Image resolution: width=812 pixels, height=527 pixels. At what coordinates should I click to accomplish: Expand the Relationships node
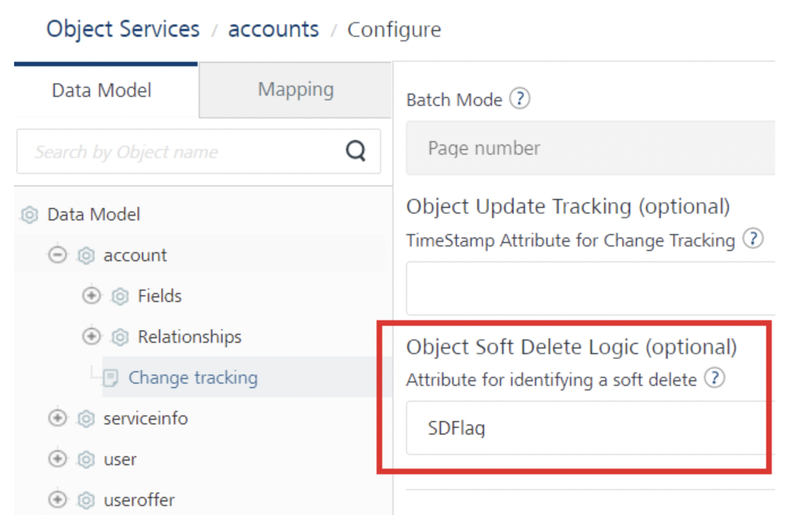91,337
